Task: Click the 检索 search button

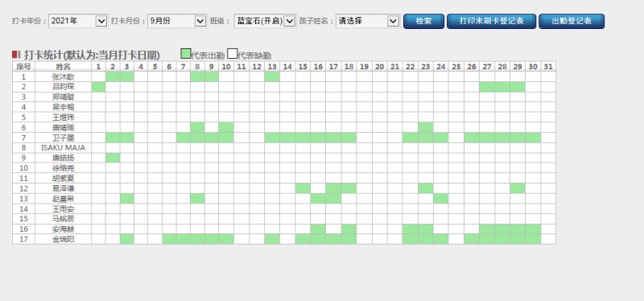Action: coord(423,22)
